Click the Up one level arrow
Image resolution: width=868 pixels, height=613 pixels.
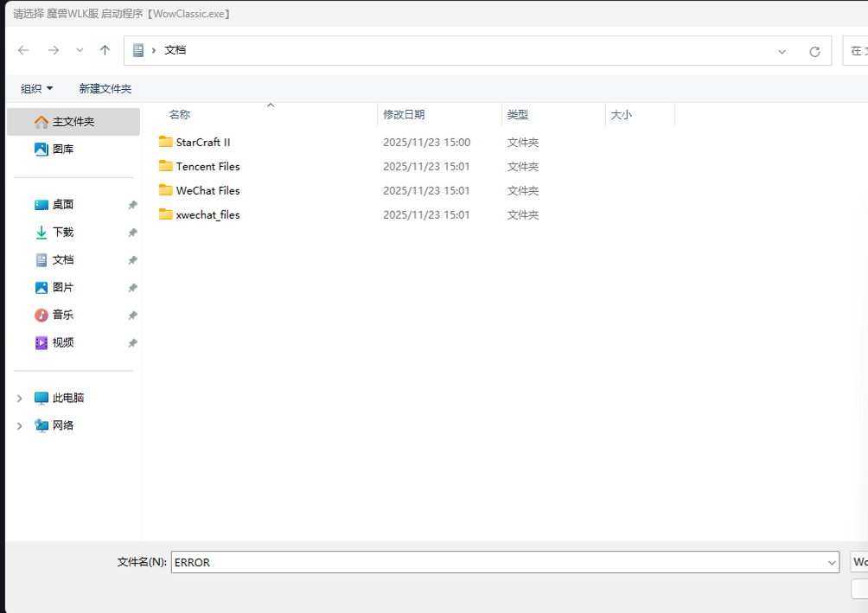point(105,51)
